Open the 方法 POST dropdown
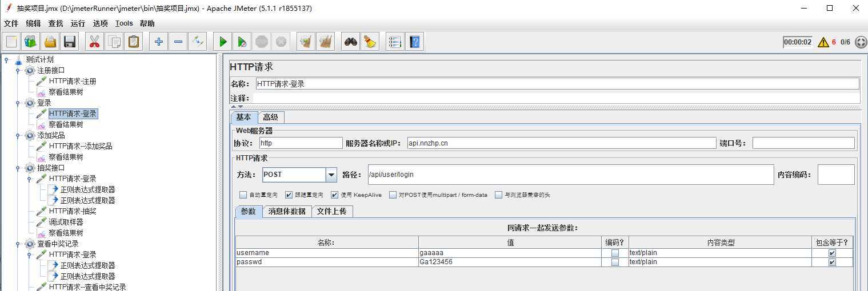This screenshot has width=868, height=291. click(x=331, y=175)
